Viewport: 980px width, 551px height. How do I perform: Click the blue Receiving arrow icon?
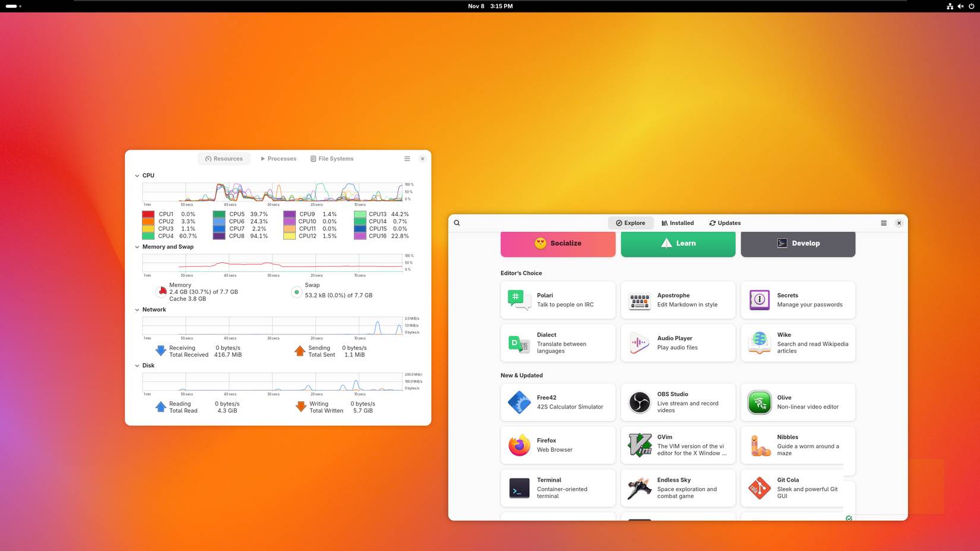pyautogui.click(x=160, y=351)
